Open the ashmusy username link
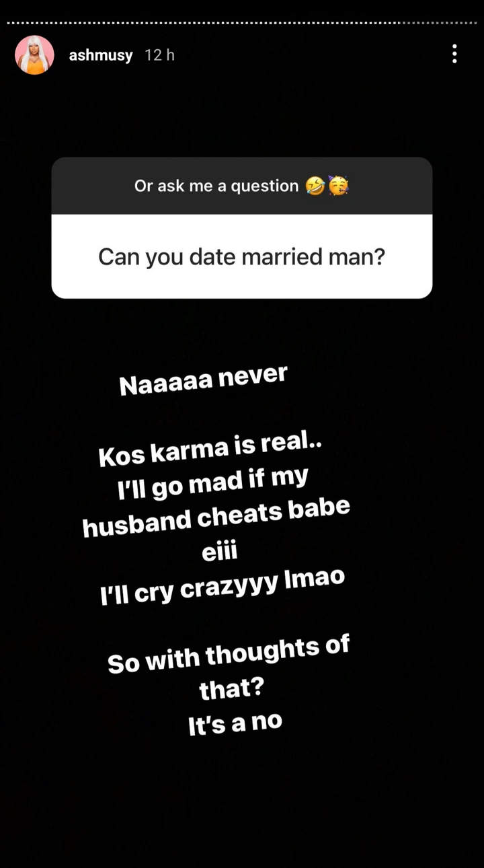484x868 pixels. (x=101, y=55)
